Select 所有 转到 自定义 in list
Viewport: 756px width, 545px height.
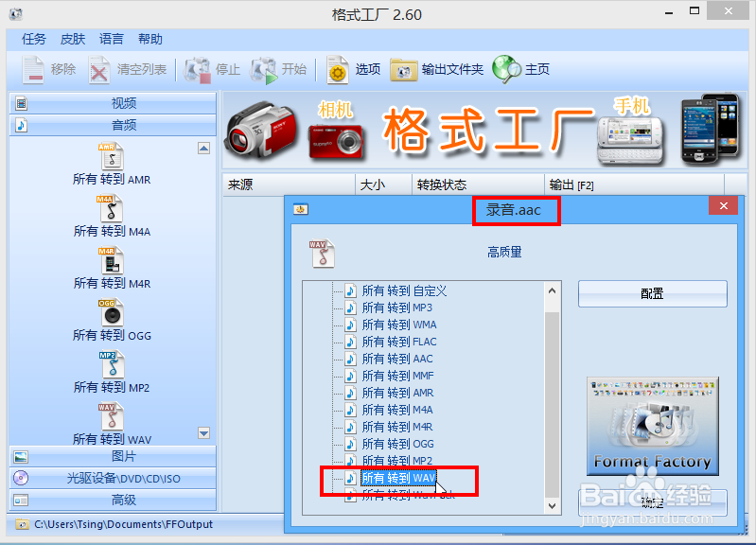[x=405, y=290]
